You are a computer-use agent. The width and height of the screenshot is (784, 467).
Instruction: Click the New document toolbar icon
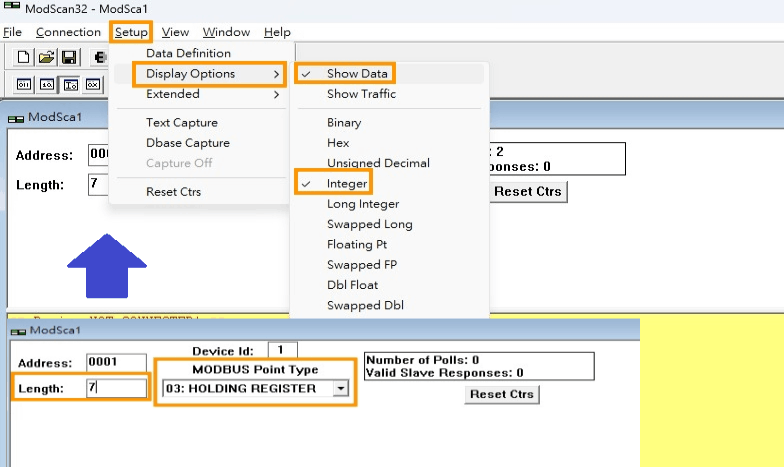pos(24,57)
